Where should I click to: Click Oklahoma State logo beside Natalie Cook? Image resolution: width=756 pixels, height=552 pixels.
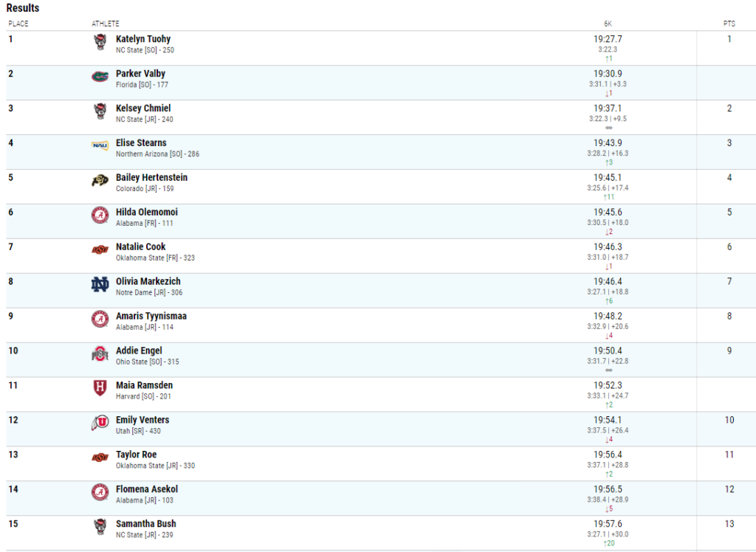(x=100, y=249)
